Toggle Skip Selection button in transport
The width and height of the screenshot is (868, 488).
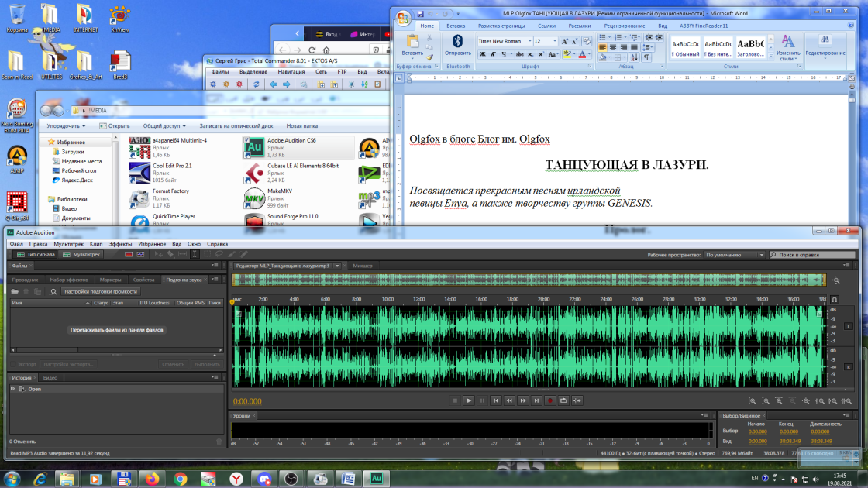(577, 400)
